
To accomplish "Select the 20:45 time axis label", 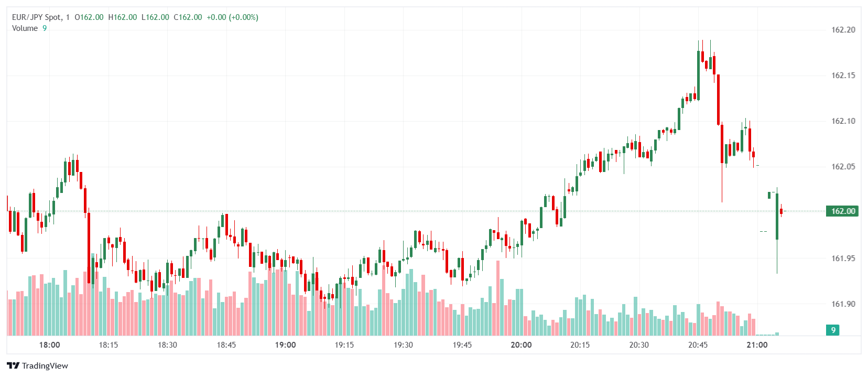I will point(698,345).
